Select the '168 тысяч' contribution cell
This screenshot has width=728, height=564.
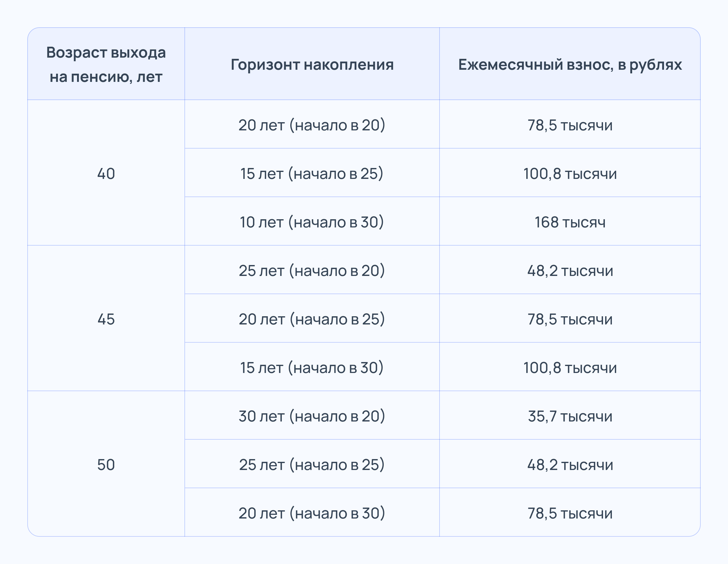[x=570, y=222]
